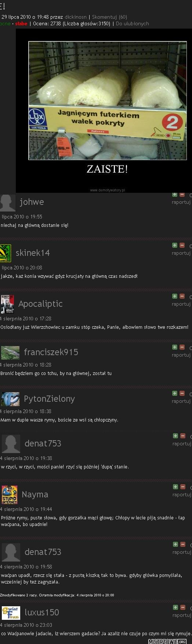Visit Apocaliptic's user profile name

40,304
